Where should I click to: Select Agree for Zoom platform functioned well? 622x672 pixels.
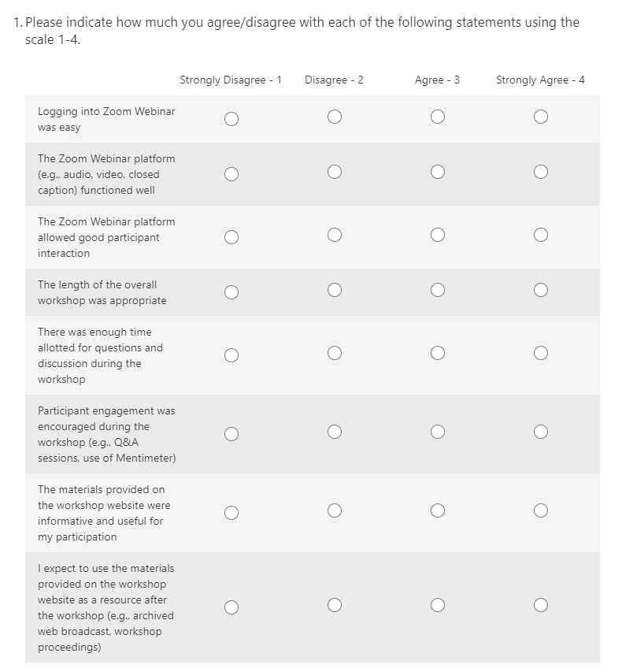pyautogui.click(x=438, y=172)
